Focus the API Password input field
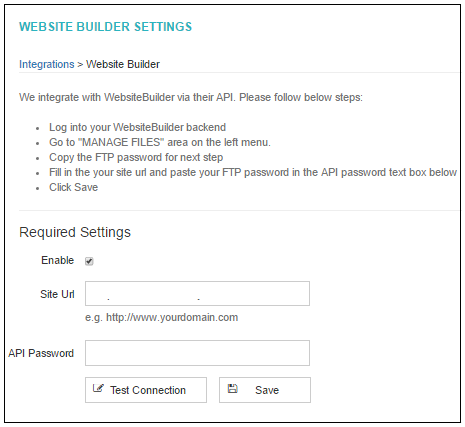This screenshot has width=465, height=427. click(x=197, y=353)
